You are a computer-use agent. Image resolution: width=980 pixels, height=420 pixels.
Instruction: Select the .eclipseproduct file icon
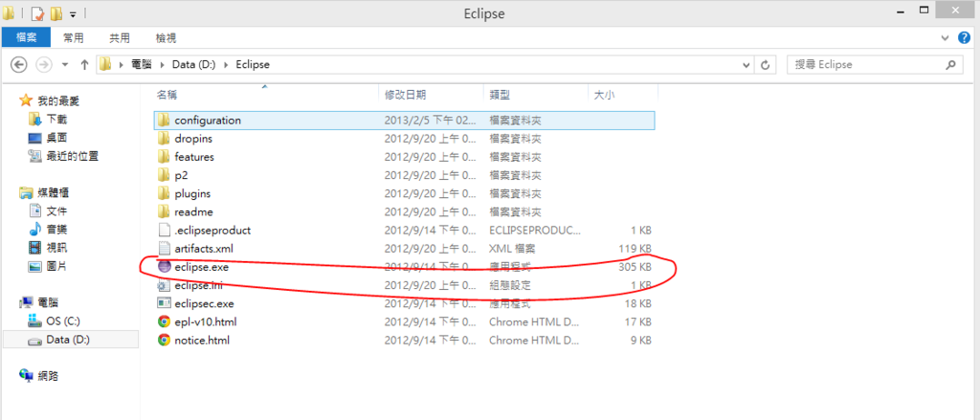pos(164,230)
